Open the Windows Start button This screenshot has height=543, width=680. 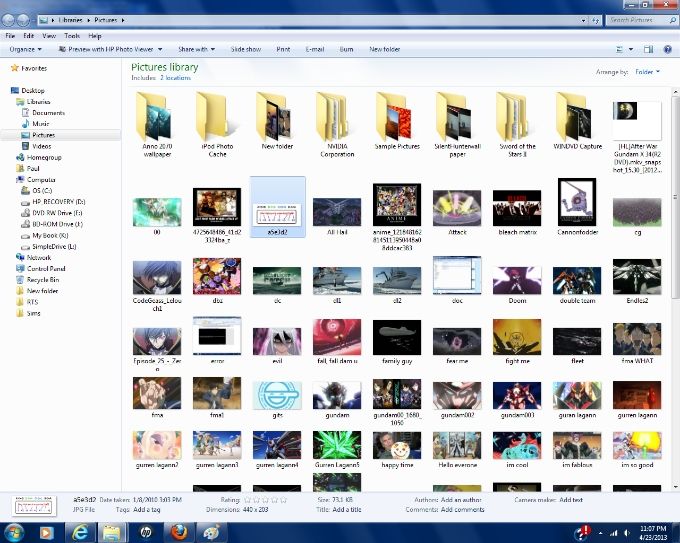(x=13, y=533)
